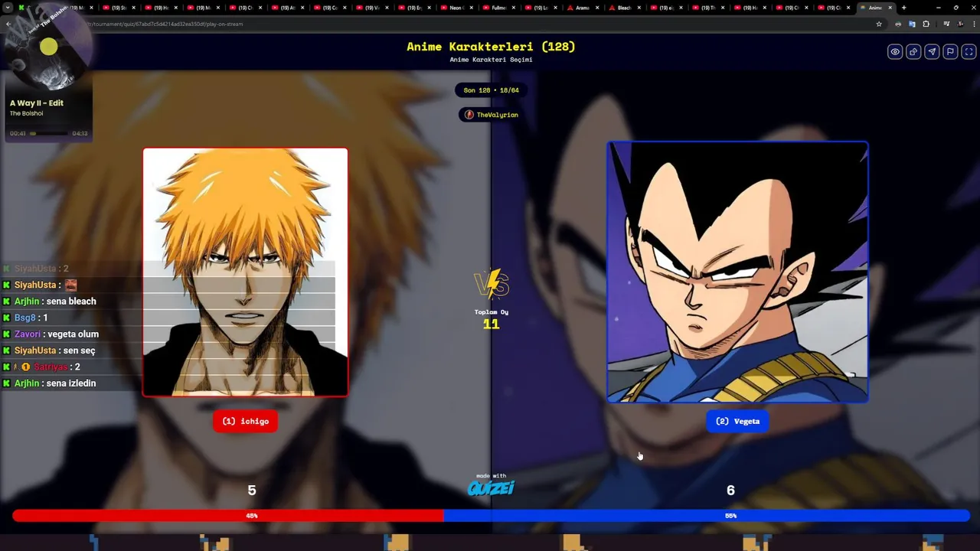Click the Satriyas chat message
This screenshot has width=980, height=551.
(42, 367)
